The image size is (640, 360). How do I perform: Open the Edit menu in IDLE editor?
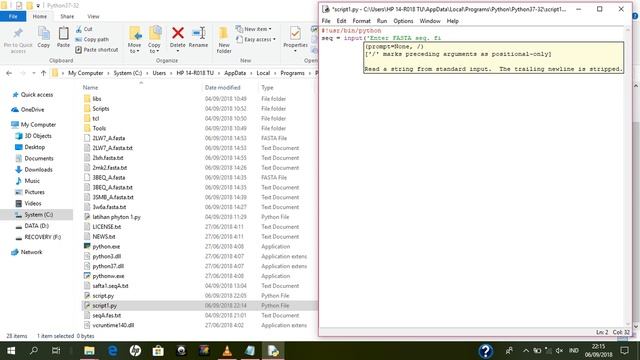coord(341,21)
